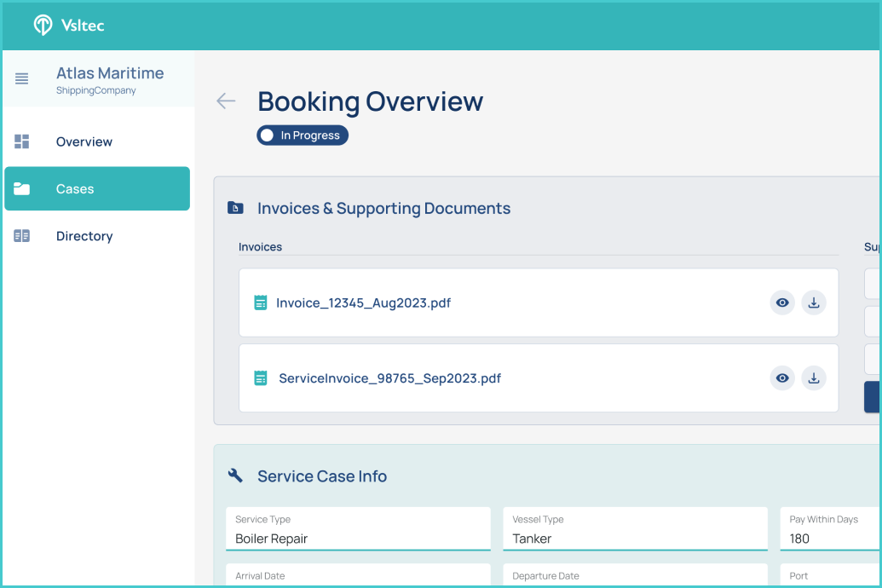Preview Invoice_12345_Aug2023.pdf with eye icon

(x=782, y=303)
